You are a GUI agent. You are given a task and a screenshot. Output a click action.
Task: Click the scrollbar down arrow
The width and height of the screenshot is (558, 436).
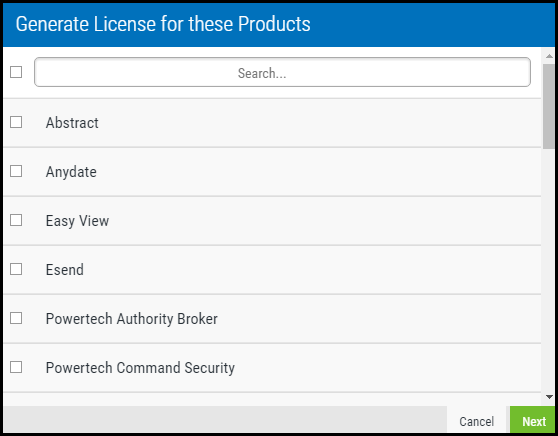549,397
